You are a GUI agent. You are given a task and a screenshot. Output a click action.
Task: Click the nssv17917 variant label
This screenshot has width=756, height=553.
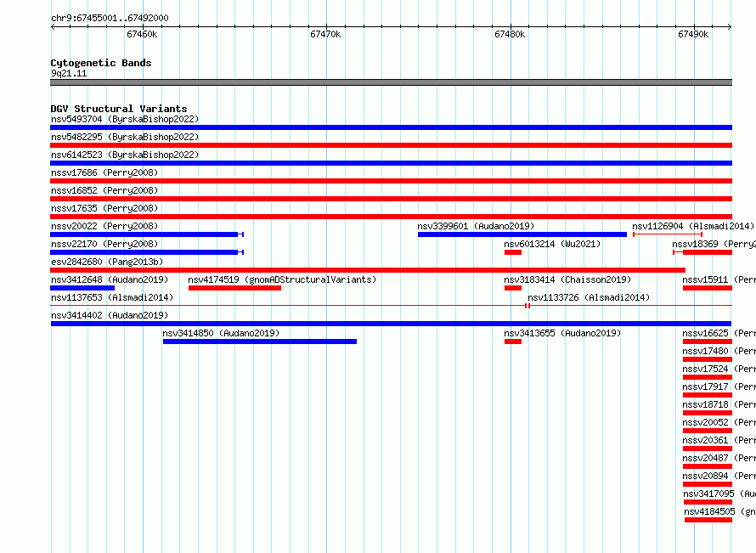(719, 387)
